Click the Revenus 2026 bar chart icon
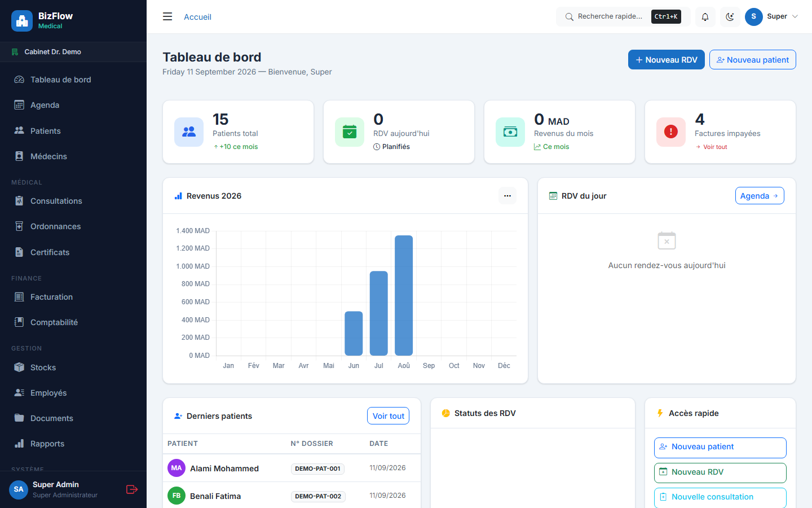812x508 pixels. click(x=178, y=196)
